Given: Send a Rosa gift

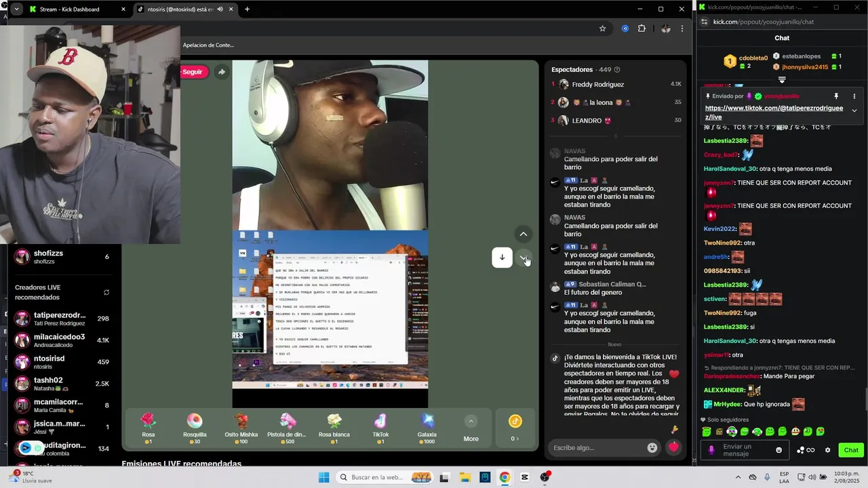Looking at the screenshot, I should [148, 429].
